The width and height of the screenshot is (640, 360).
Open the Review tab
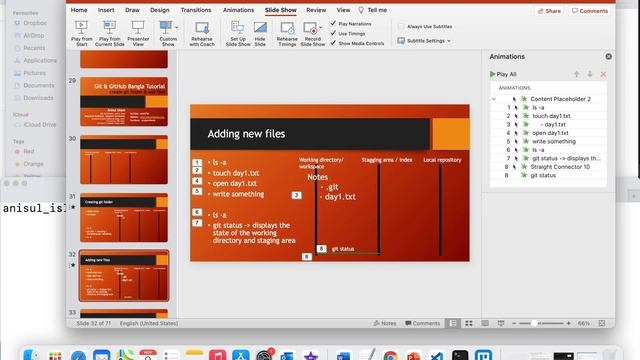coord(316,10)
